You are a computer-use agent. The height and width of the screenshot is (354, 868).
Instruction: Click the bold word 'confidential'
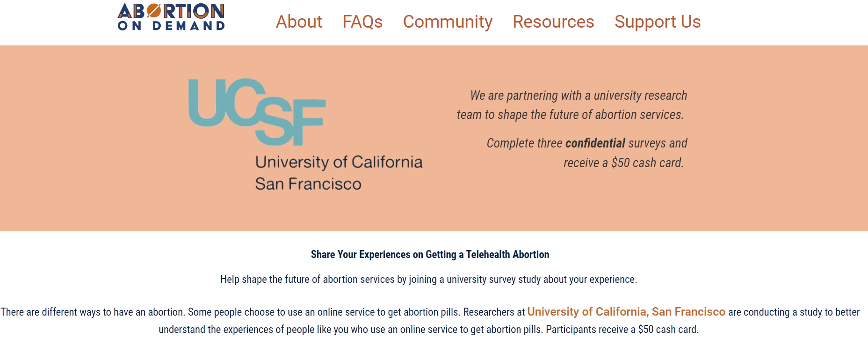595,143
